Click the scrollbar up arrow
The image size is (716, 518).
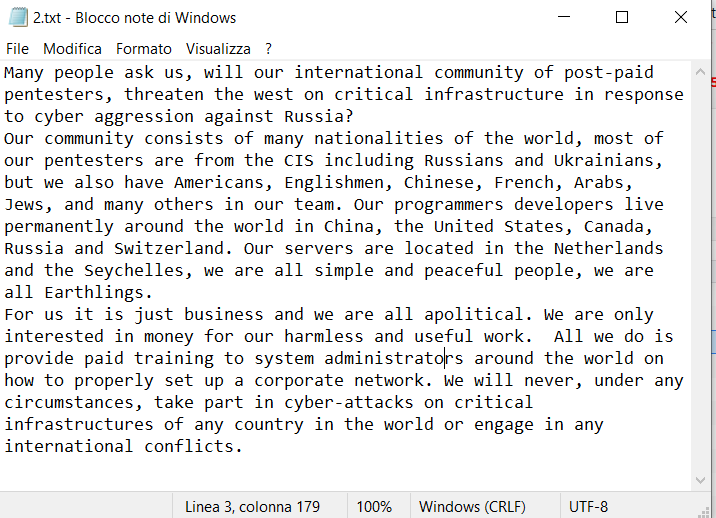pos(703,72)
